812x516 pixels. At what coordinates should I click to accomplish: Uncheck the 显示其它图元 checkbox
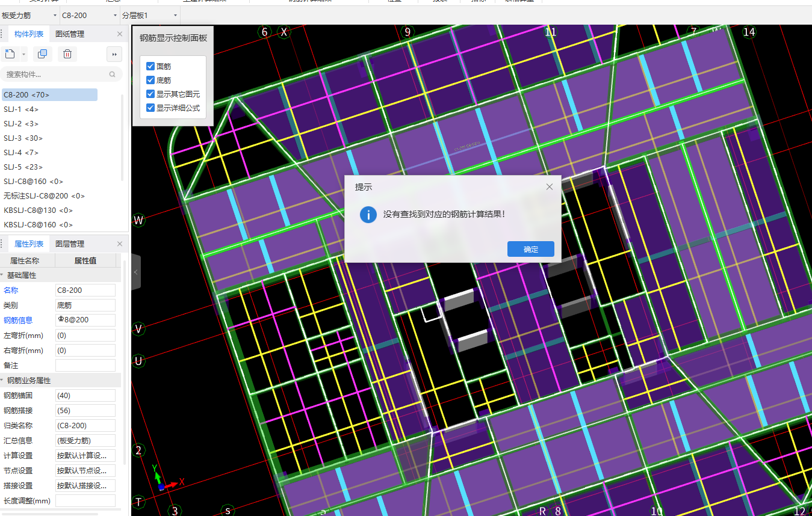pyautogui.click(x=150, y=94)
